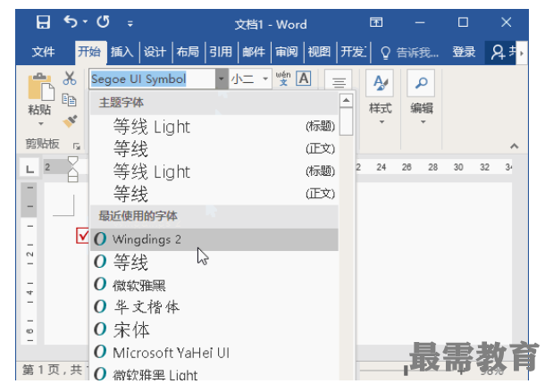Open the undo history dropdown arrow

coord(85,22)
